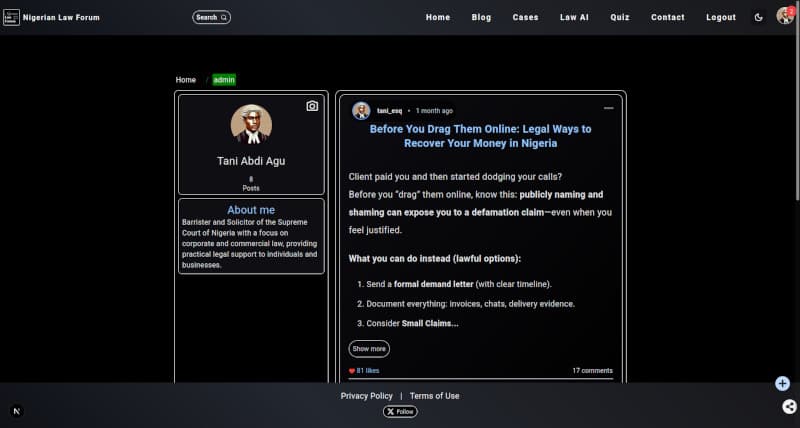Open the Cases navigation item
Viewport: 800px width, 428px height.
pyautogui.click(x=526, y=17)
